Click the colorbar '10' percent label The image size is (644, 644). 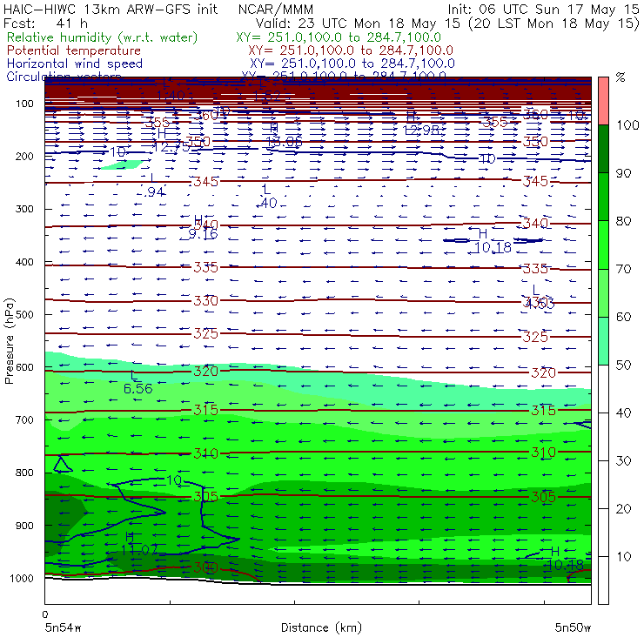click(x=623, y=557)
